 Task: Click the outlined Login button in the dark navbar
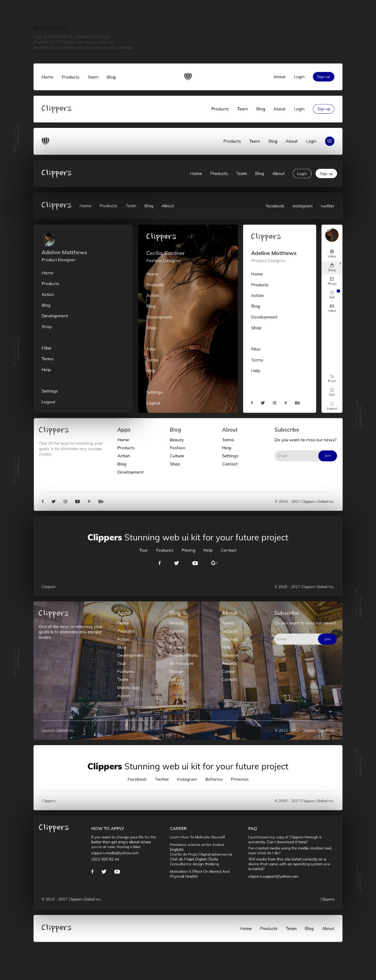click(302, 174)
